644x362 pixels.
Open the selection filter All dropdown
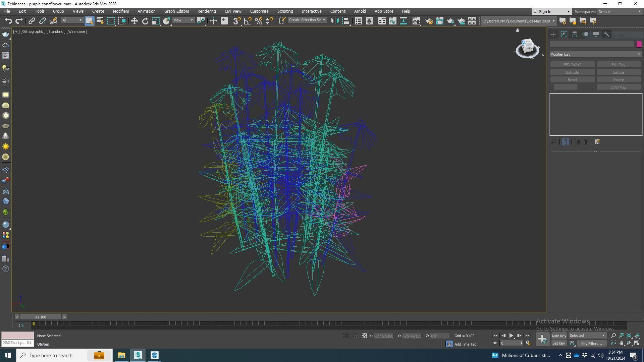[72, 20]
